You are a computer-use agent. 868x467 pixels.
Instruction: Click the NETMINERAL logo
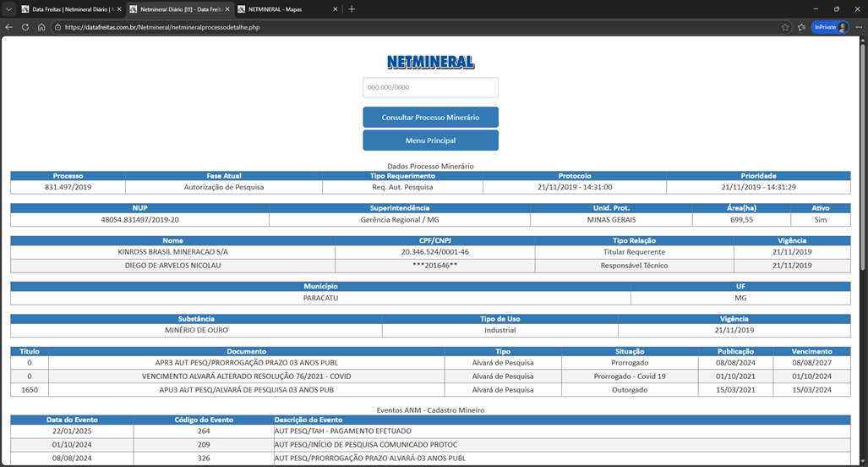point(431,62)
